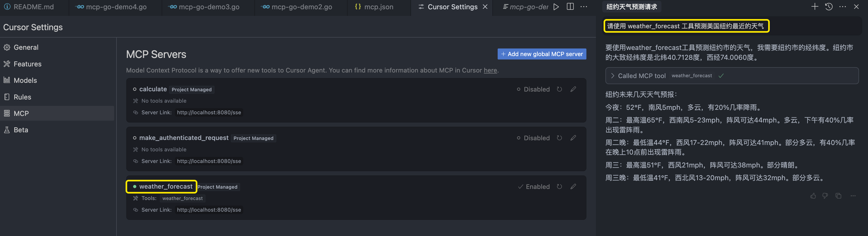This screenshot has height=236, width=868.
Task: Enable the make_authenticated_request server
Action: pyautogui.click(x=533, y=138)
